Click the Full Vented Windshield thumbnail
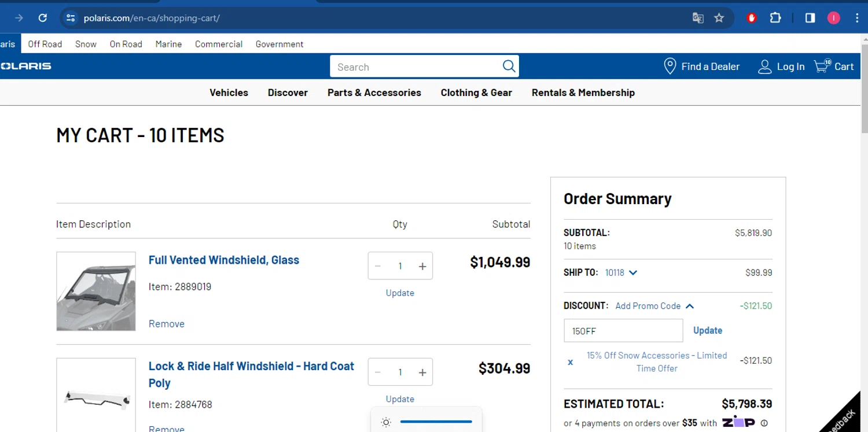Viewport: 868px width, 432px height. (x=96, y=291)
